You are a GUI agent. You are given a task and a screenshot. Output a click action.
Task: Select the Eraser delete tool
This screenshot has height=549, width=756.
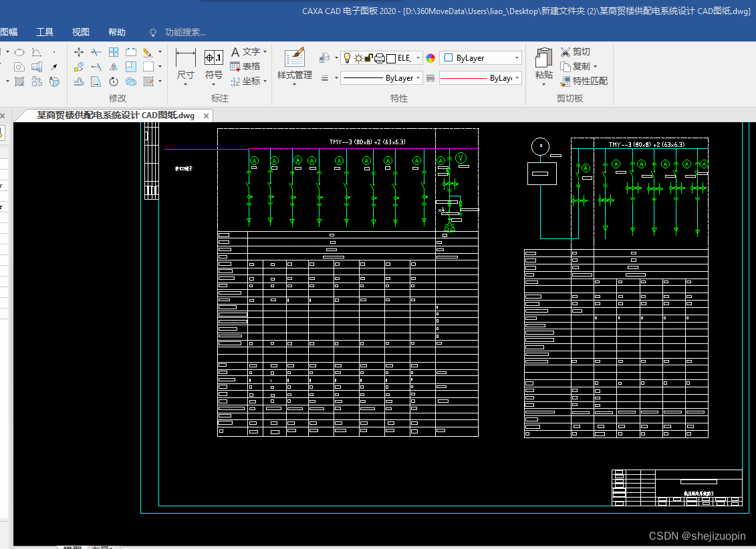coord(148,52)
